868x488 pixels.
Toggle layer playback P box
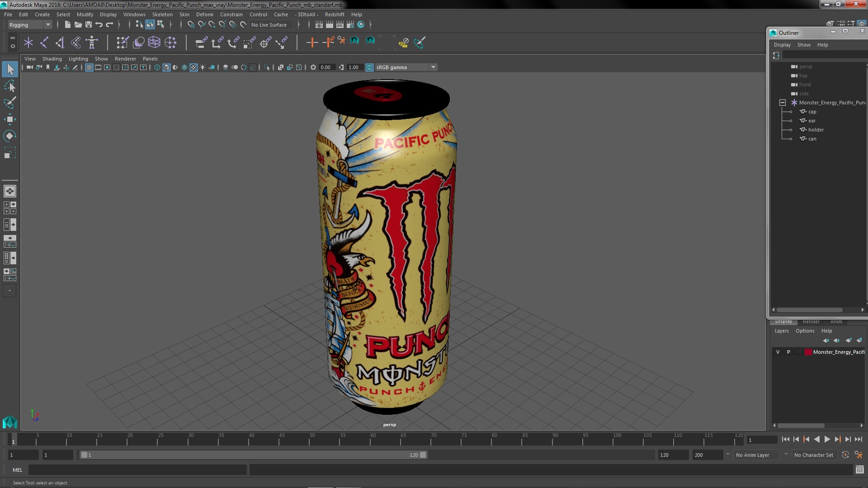(788, 352)
